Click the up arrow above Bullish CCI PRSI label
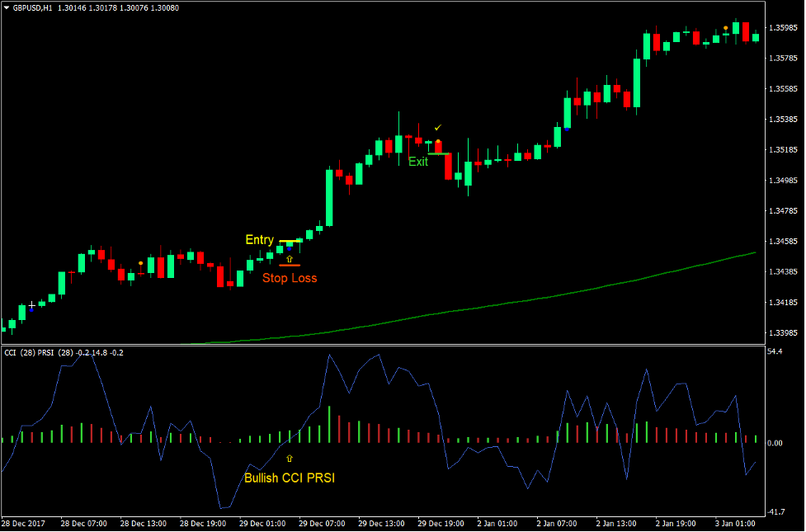806x532 pixels. click(289, 458)
